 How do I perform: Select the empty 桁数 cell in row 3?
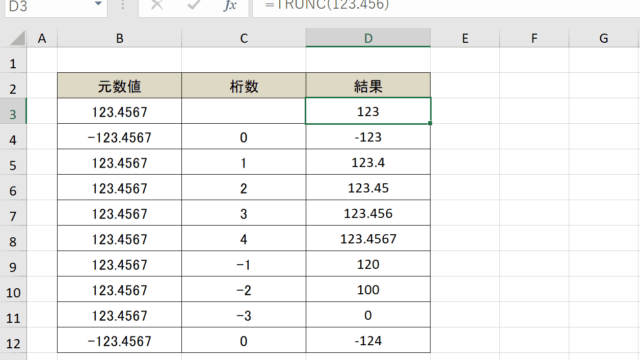pos(244,111)
